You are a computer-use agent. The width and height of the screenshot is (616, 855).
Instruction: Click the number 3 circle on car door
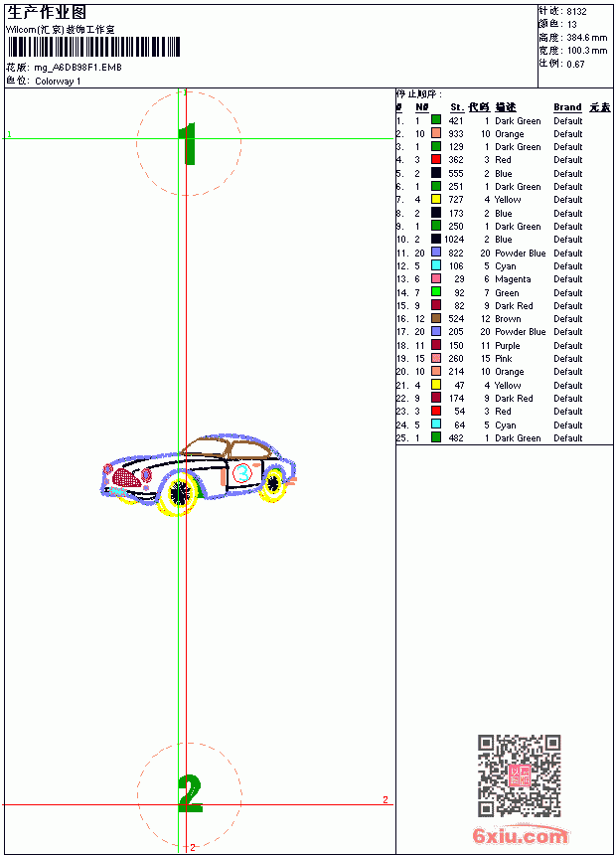(242, 473)
